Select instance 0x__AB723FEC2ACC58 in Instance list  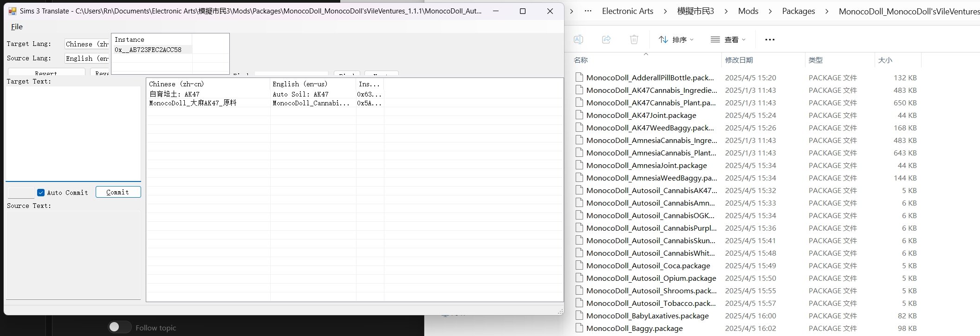point(152,50)
